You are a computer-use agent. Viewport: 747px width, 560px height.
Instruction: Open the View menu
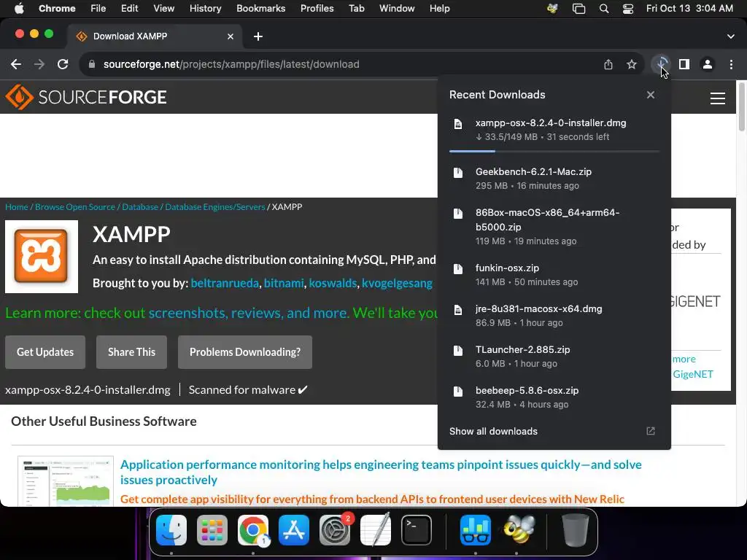click(163, 9)
